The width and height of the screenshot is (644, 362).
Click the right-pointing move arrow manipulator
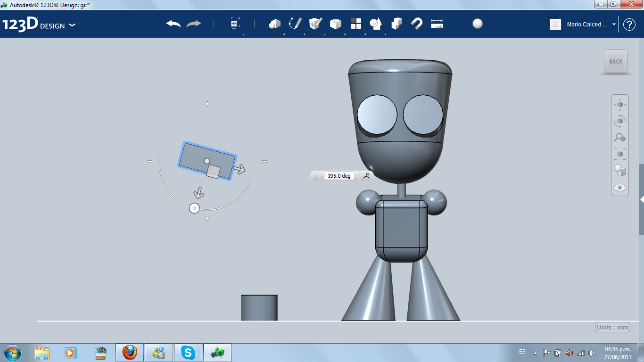point(240,169)
